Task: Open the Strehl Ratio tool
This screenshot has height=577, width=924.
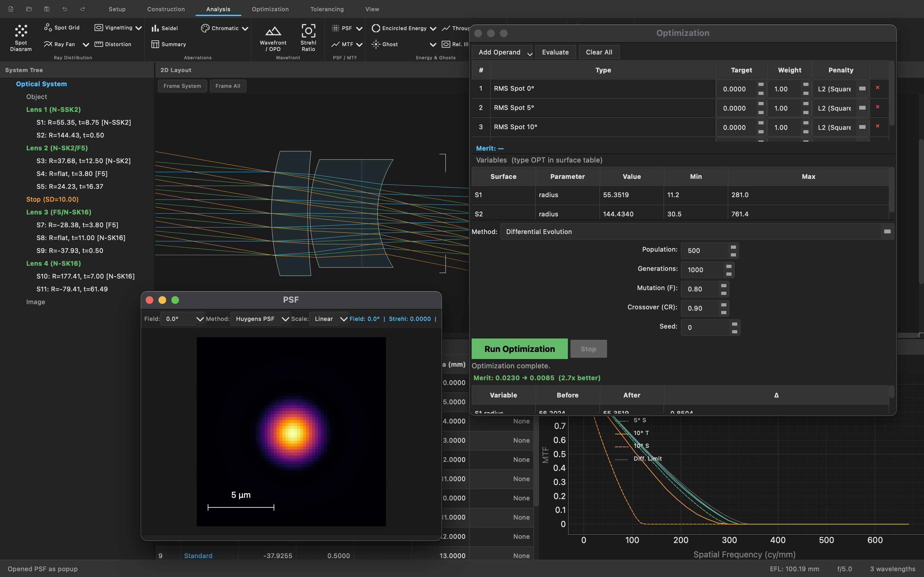Action: (308, 38)
